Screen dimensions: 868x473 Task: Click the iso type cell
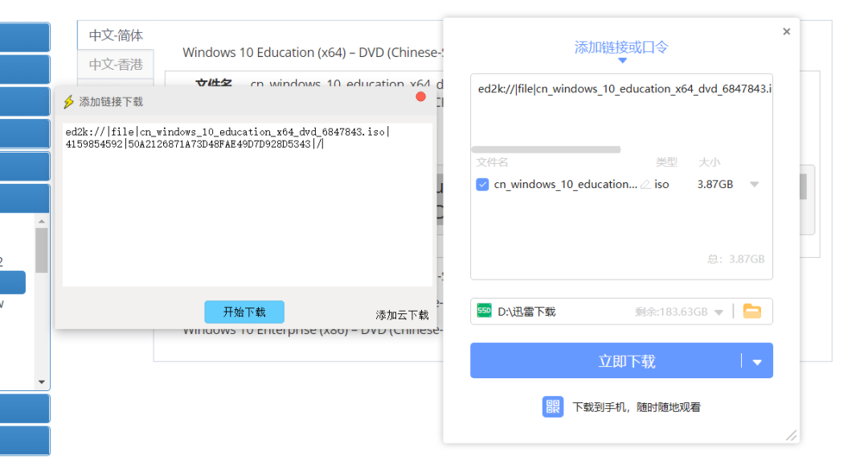click(661, 184)
